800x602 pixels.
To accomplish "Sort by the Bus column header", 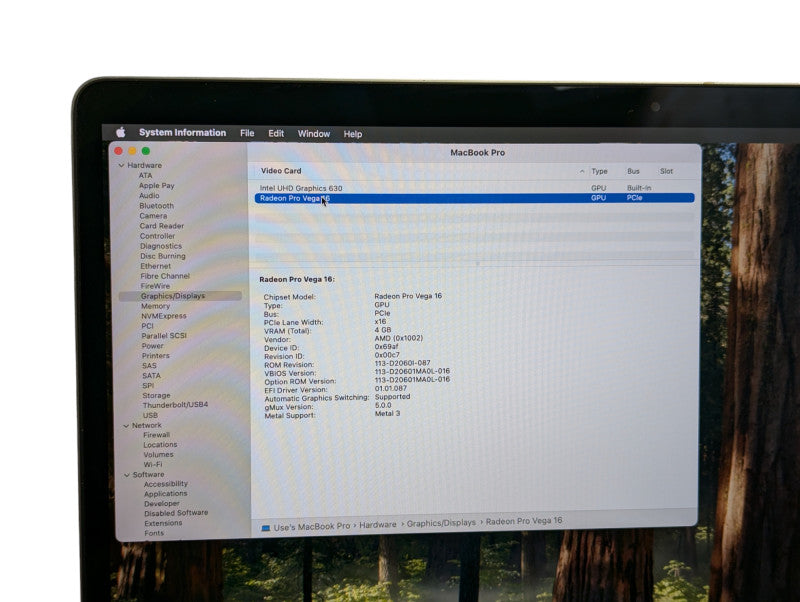I will click(633, 171).
